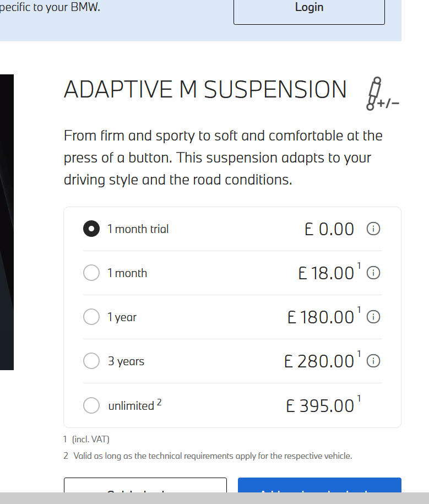The width and height of the screenshot is (429, 504).
Task: Click info icon beside £18.00 price
Action: coord(373,273)
